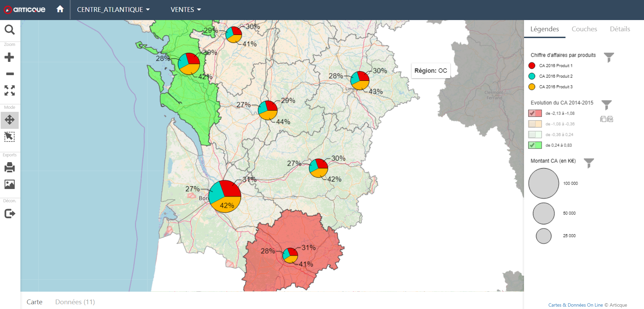The image size is (644, 309).
Task: Click the CA 2016 Produit 1 red swatch
Action: [532, 66]
